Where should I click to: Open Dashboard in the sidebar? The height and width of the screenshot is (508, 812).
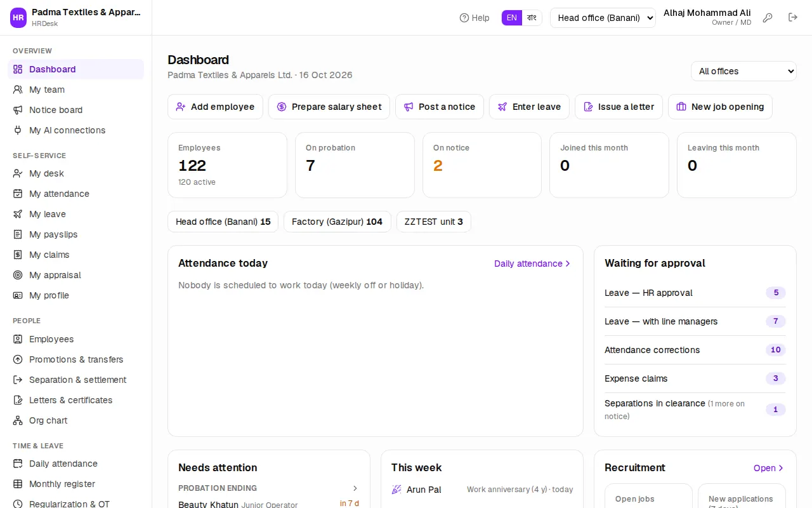coord(76,69)
